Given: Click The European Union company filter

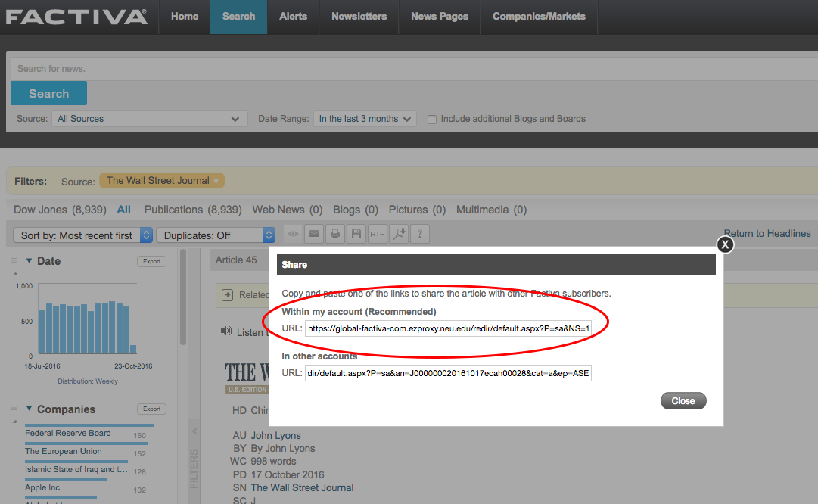Looking at the screenshot, I should (x=64, y=451).
